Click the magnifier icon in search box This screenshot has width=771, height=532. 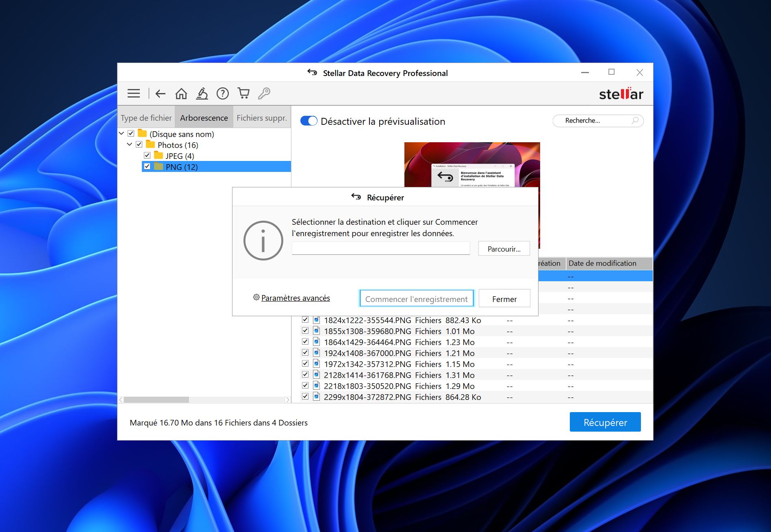point(635,121)
